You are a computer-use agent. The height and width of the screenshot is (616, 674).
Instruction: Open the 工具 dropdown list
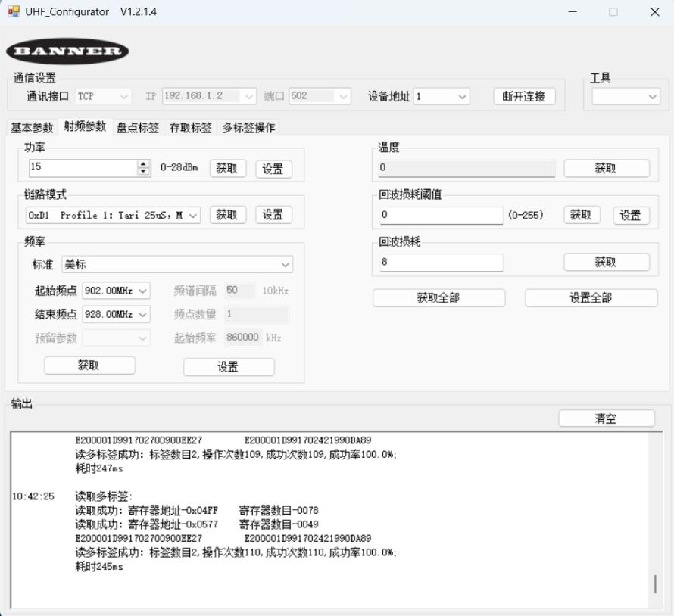[625, 96]
